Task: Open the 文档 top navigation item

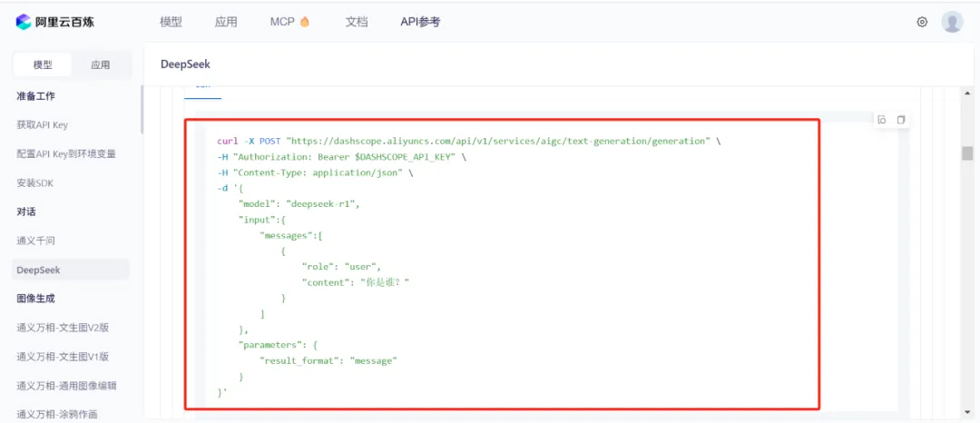Action: coord(357,22)
